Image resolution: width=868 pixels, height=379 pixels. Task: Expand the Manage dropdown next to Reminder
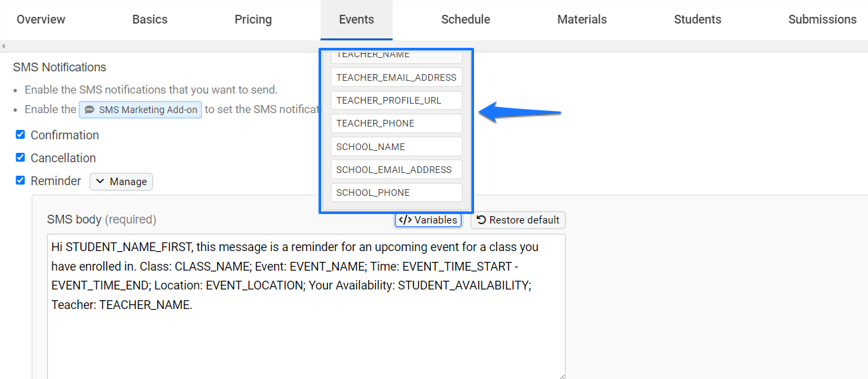point(121,182)
